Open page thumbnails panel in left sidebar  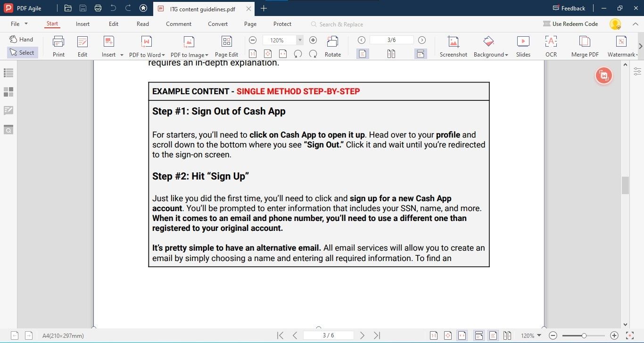pos(8,92)
